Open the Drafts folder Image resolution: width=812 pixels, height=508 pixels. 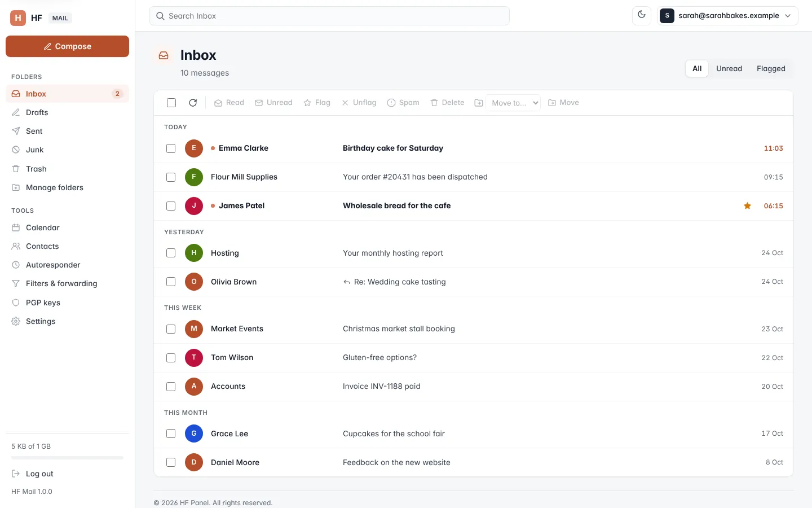coord(67,112)
